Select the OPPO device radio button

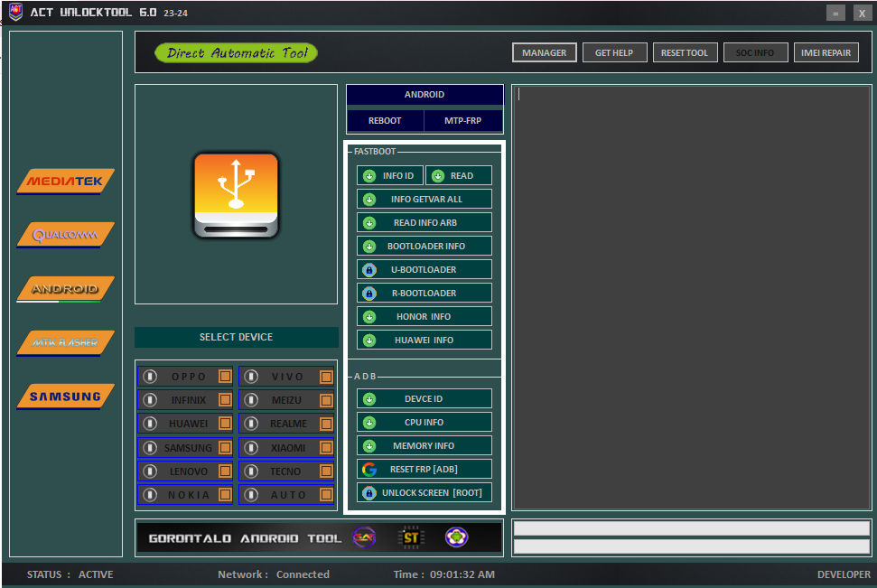[150, 377]
